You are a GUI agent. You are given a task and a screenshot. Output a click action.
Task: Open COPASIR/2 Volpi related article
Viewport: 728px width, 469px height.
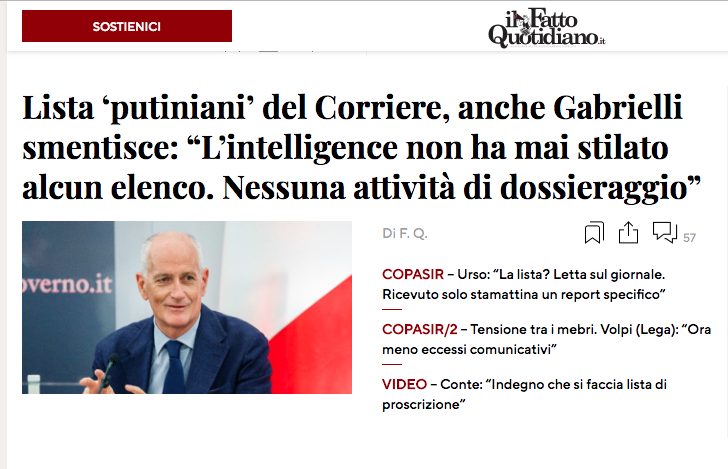[x=546, y=339]
